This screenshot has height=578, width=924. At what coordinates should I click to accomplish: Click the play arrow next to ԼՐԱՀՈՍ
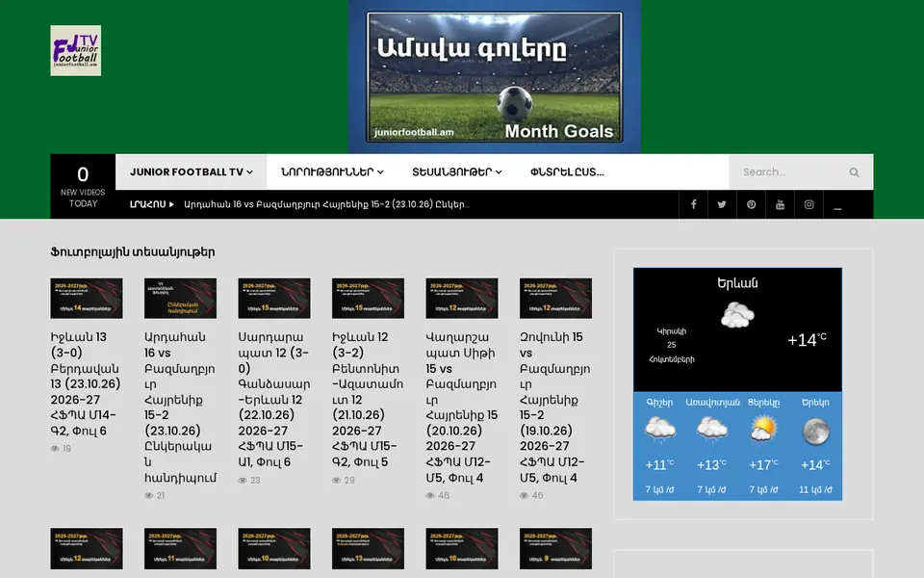(x=171, y=204)
